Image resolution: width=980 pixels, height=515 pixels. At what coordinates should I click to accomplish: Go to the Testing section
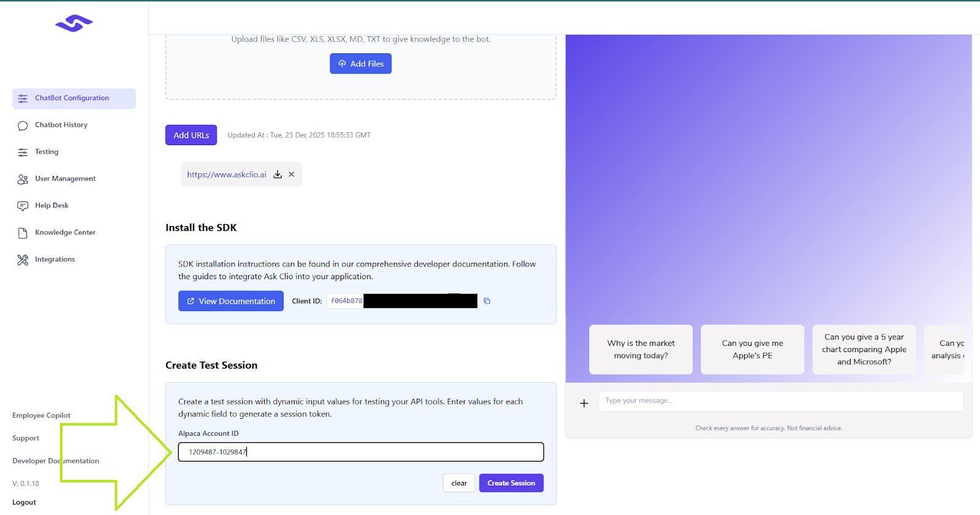[47, 152]
